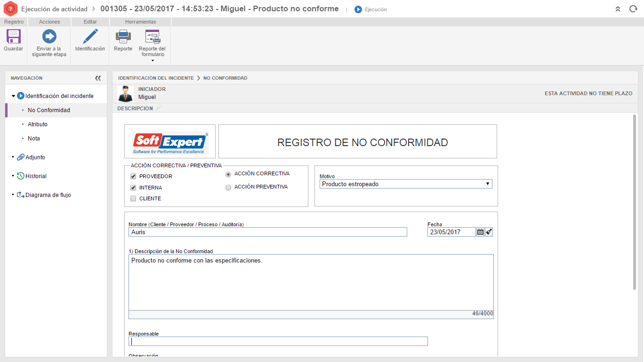Click the Guardar save icon

pos(13,37)
